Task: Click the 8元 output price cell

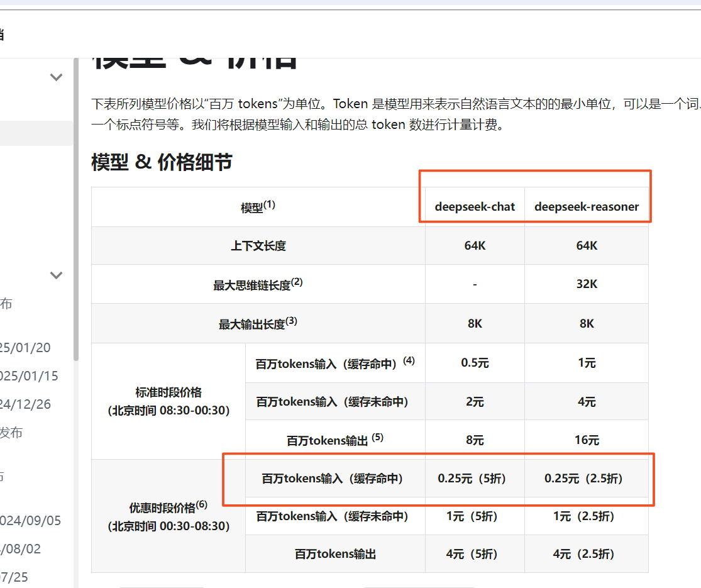Action: [x=475, y=440]
